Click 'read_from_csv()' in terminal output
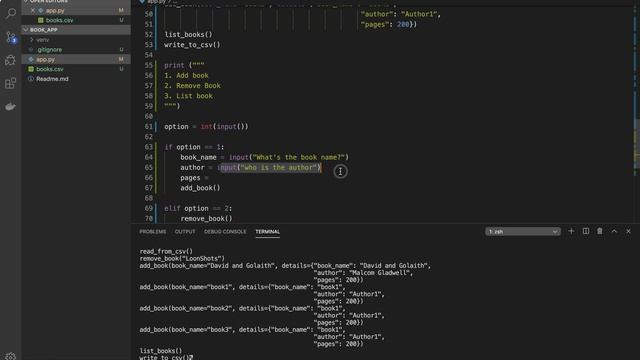640x360 pixels. point(166,251)
